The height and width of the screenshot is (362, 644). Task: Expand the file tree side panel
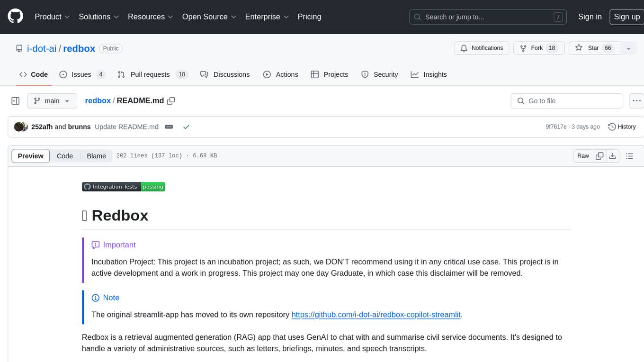[x=15, y=101]
